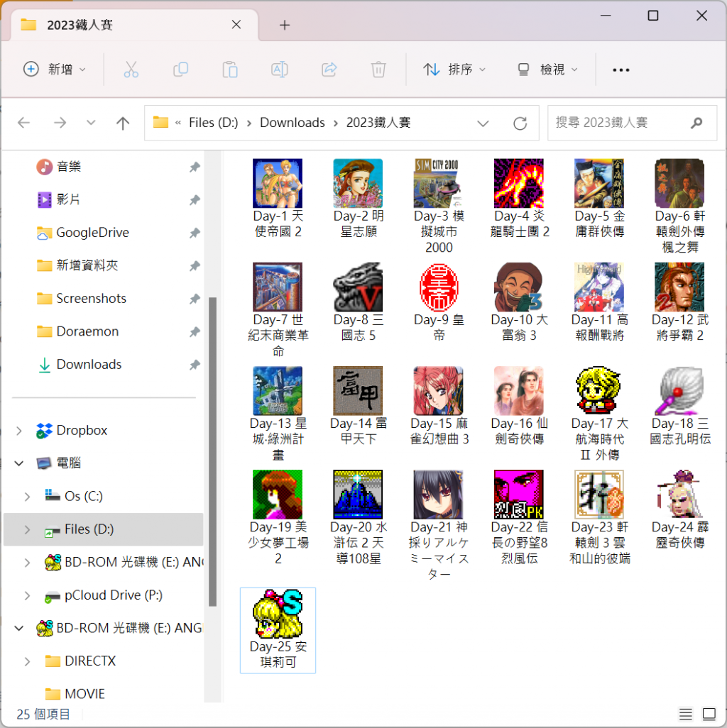Viewport: 727px width, 728px height.
Task: Expand address bar history dropdown
Action: point(483,123)
